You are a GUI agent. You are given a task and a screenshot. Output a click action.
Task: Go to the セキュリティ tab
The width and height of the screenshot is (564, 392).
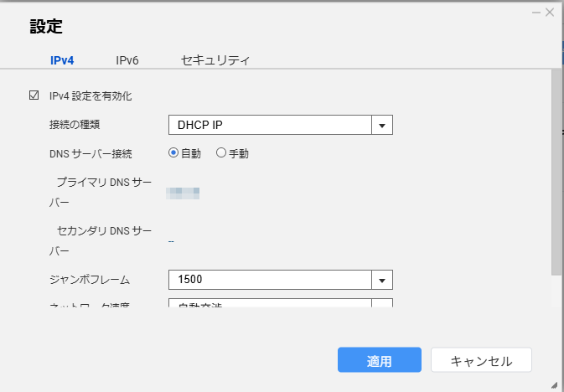[215, 60]
